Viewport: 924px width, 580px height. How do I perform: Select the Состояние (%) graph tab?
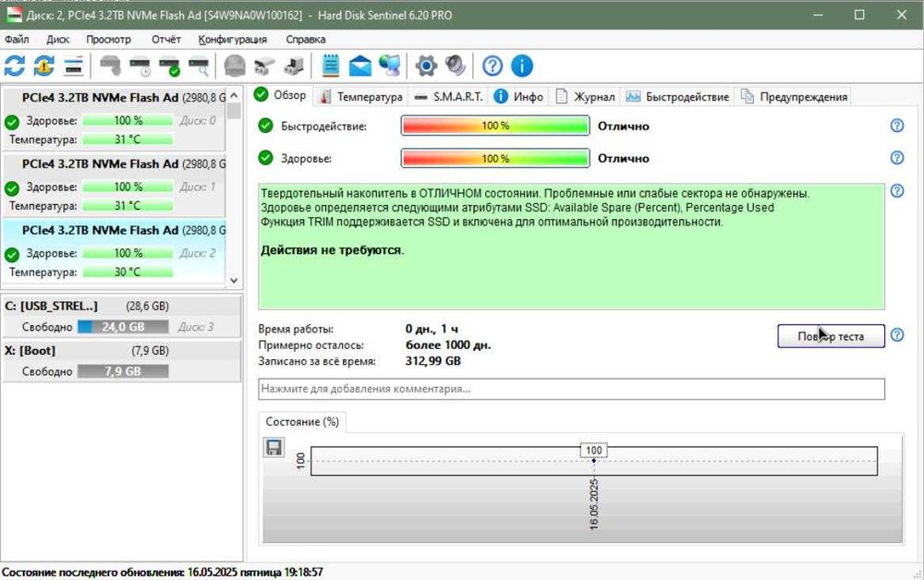(x=302, y=421)
